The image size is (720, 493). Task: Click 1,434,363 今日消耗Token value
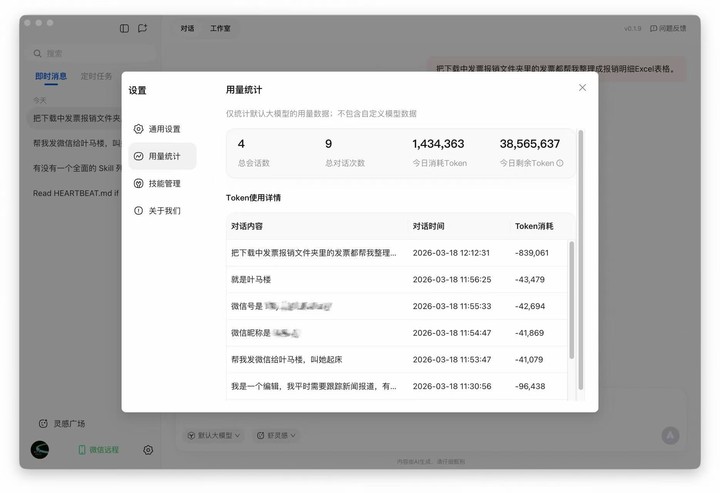click(x=438, y=144)
